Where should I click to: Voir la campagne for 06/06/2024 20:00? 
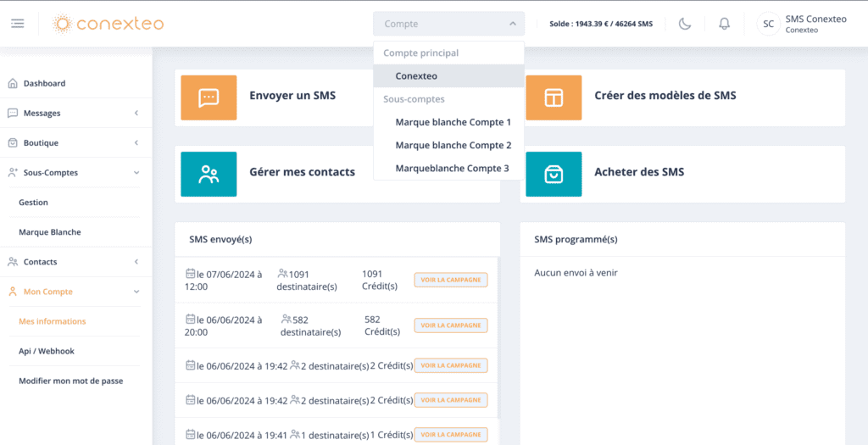[451, 325]
